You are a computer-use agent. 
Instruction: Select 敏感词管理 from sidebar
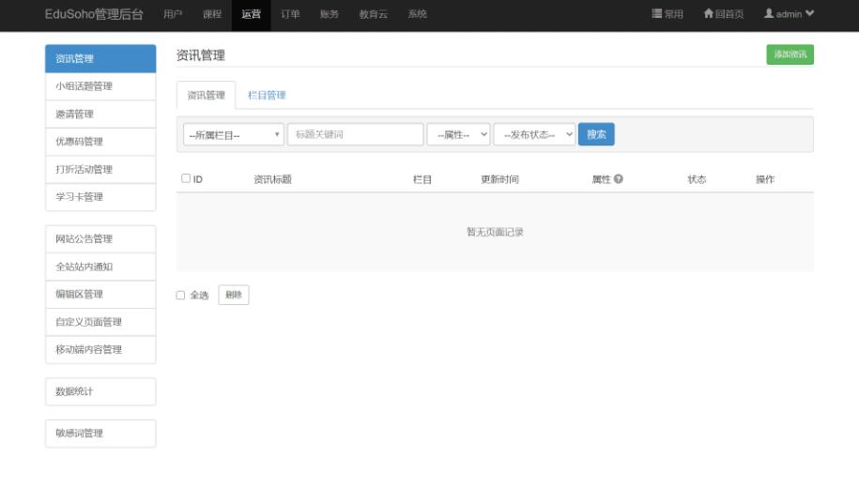pyautogui.click(x=100, y=434)
